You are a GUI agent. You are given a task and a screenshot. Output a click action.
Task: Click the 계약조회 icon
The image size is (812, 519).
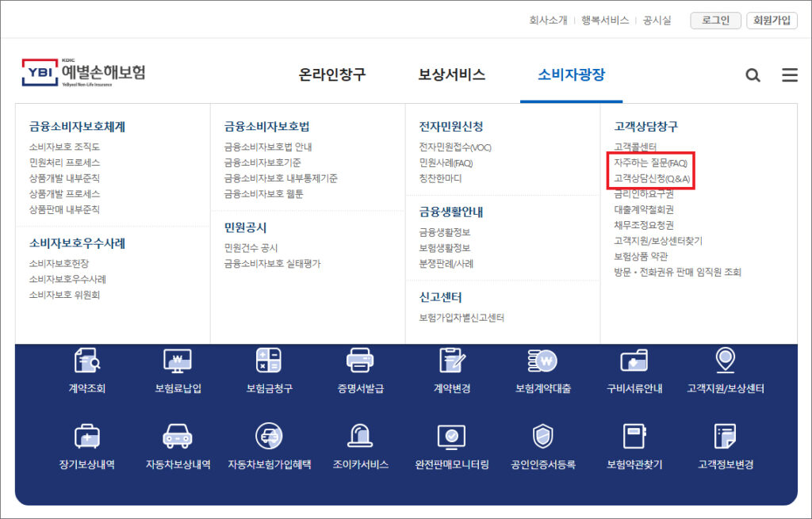(x=86, y=361)
